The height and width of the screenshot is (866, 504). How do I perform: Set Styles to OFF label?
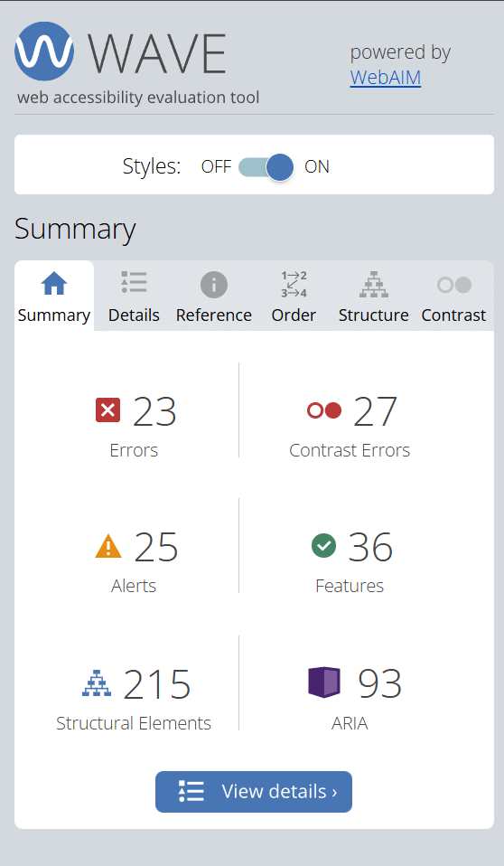tap(216, 167)
